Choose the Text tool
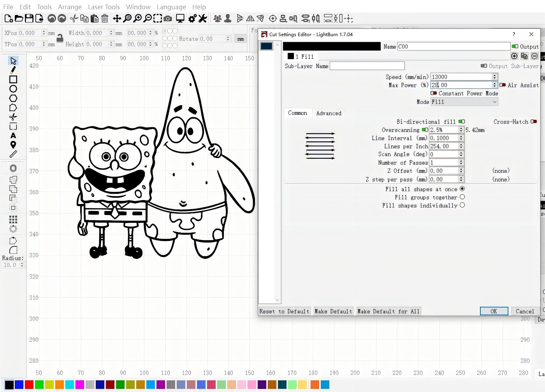The image size is (545, 392). 13,136
